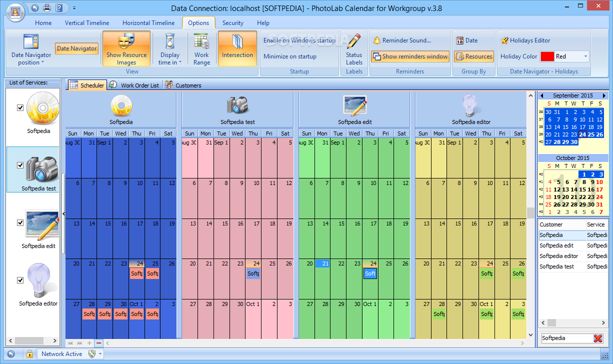Screen dimensions: 613x364
Task: Enable on Windows startup option
Action: point(299,40)
